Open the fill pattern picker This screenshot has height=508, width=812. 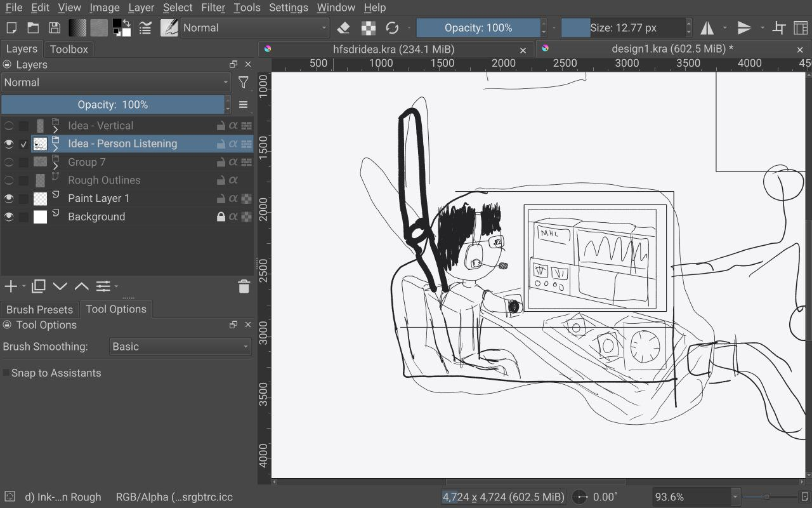click(x=99, y=28)
